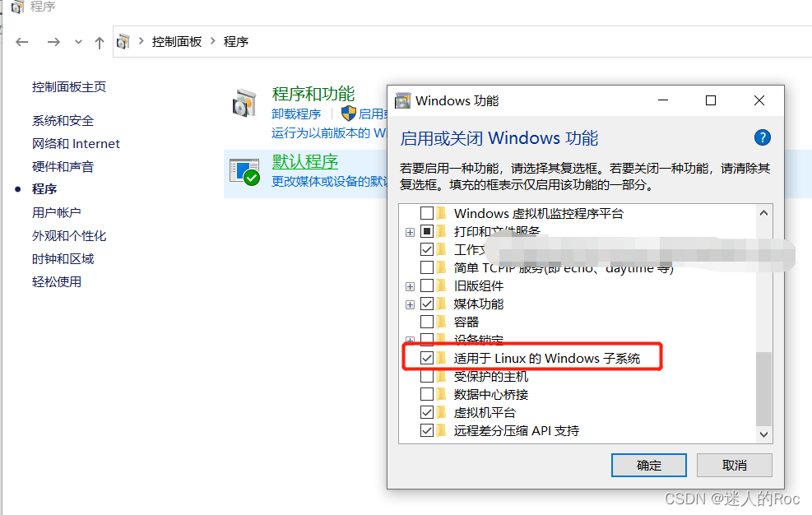Click the Windows Features dialog title icon
812x515 pixels.
pyautogui.click(x=402, y=100)
